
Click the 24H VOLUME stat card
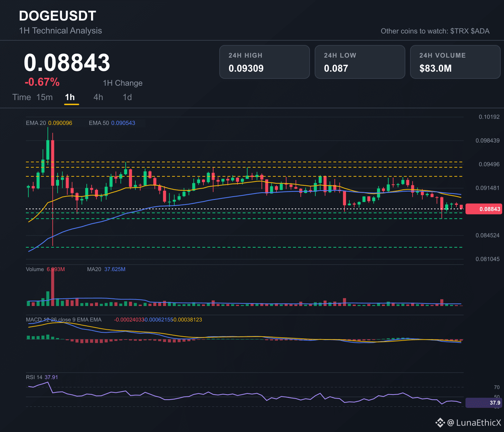coord(455,62)
